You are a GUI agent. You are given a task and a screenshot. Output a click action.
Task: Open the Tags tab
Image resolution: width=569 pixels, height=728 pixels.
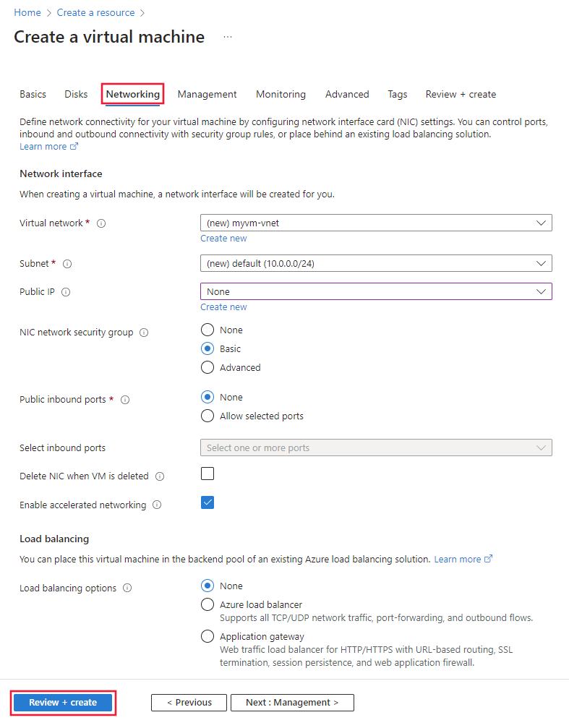pos(397,94)
